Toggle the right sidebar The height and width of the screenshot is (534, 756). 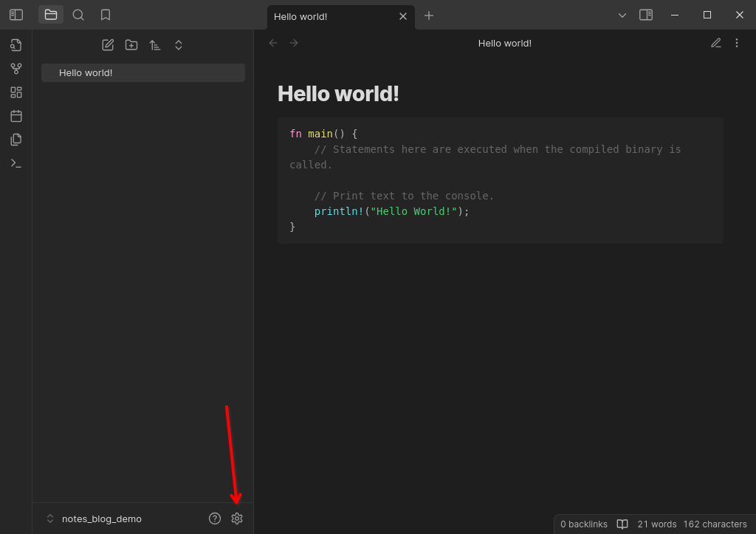pyautogui.click(x=646, y=15)
